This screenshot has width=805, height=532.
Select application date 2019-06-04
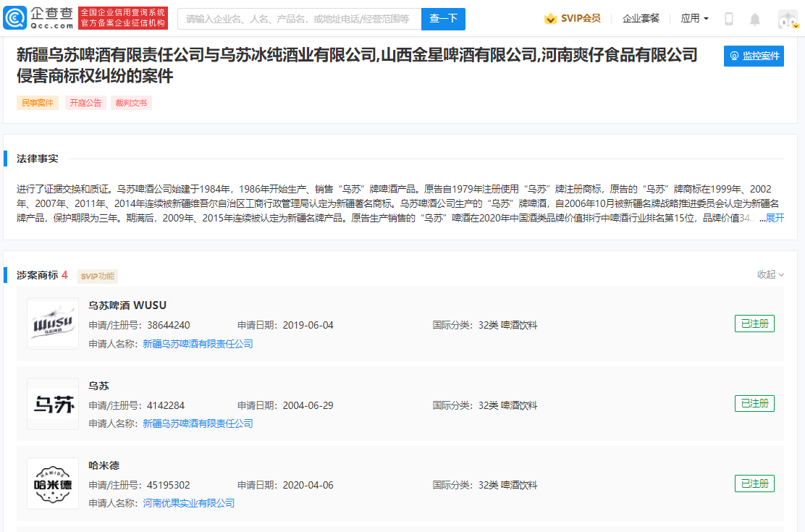[308, 325]
